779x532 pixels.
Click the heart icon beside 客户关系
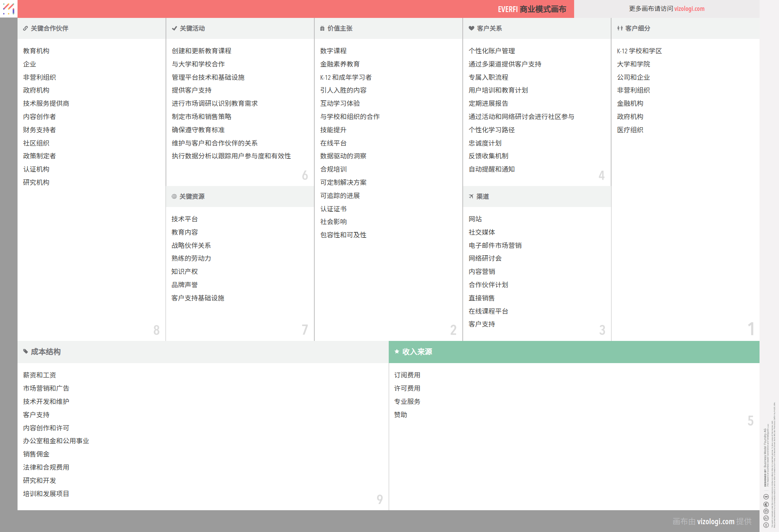click(x=471, y=28)
